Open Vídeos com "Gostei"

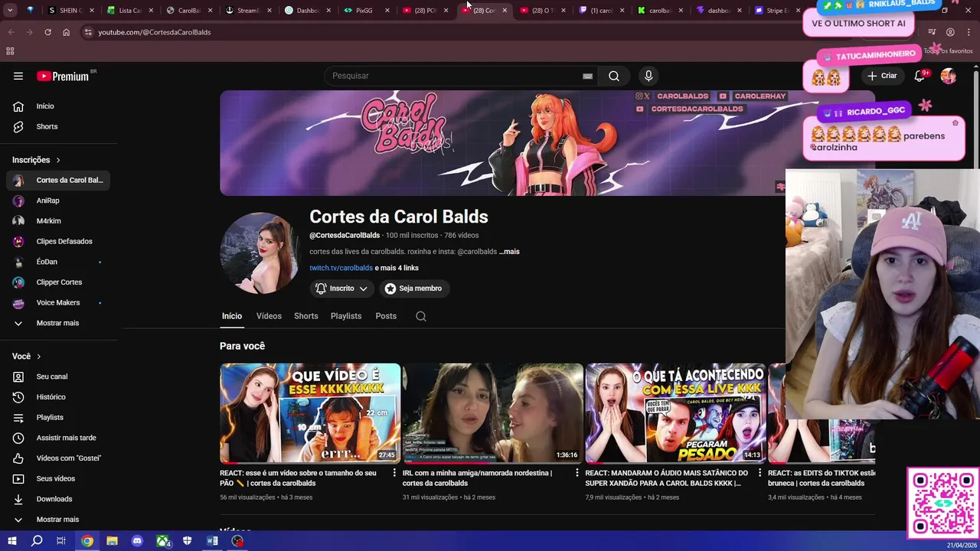pos(59,458)
